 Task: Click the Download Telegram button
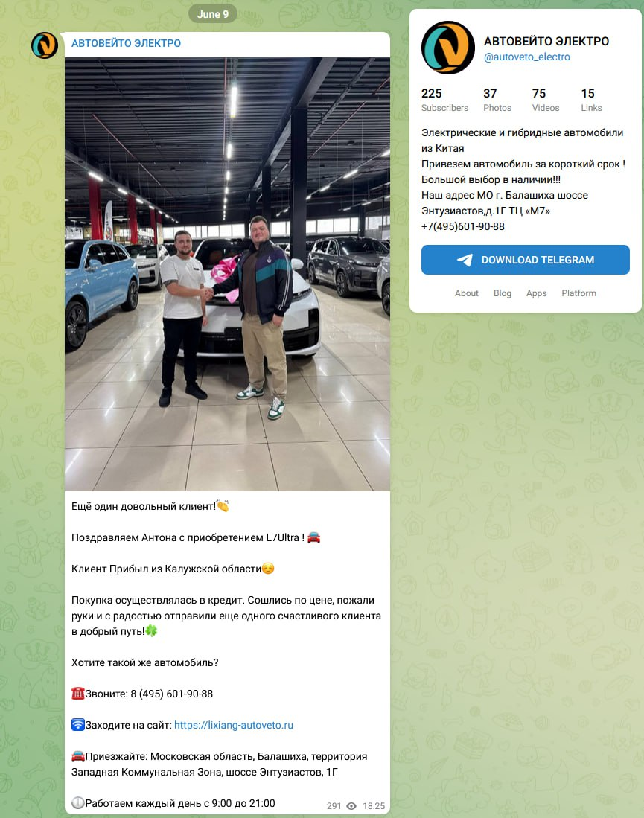coord(525,260)
